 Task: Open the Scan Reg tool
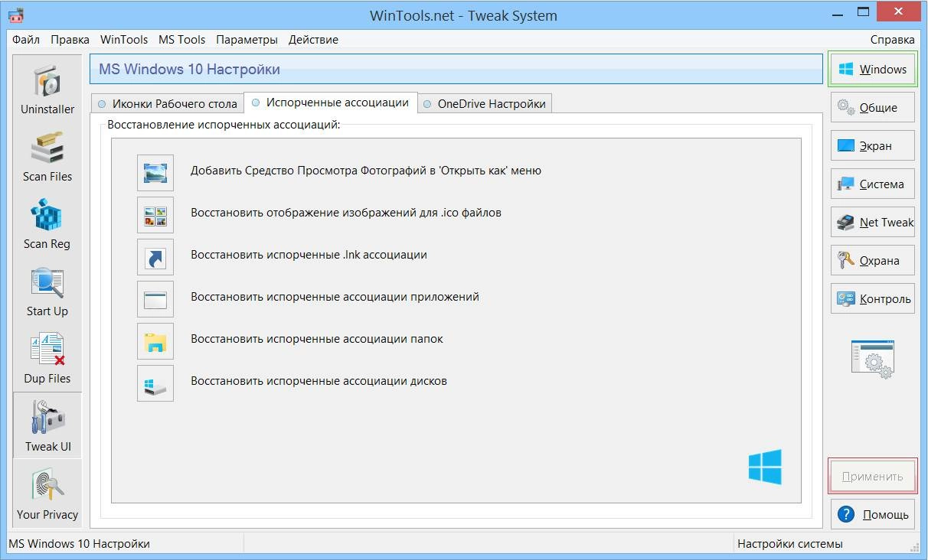tap(47, 224)
